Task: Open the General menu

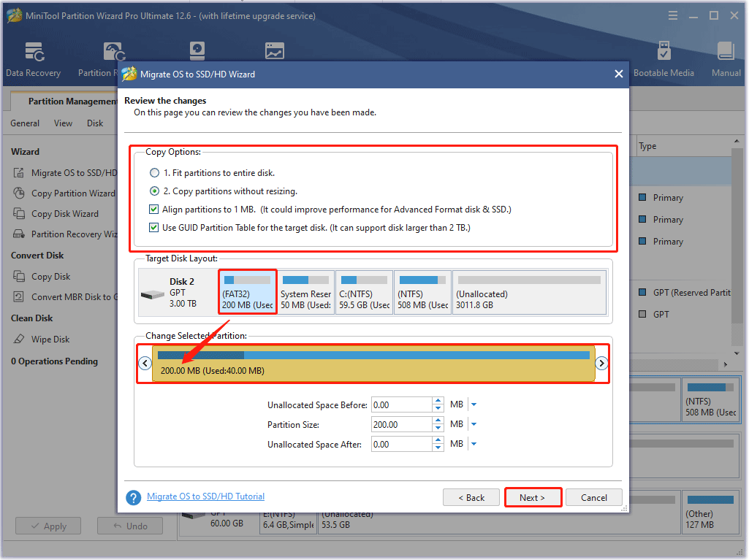Action: 25,123
